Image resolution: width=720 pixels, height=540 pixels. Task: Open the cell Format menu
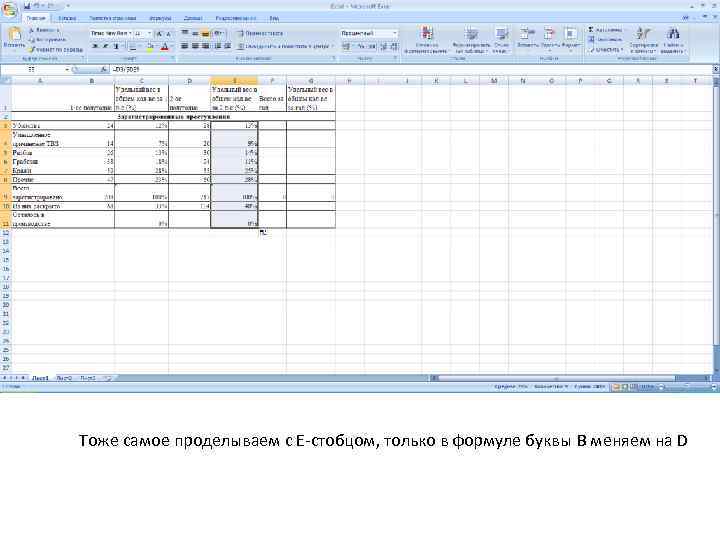[571, 38]
